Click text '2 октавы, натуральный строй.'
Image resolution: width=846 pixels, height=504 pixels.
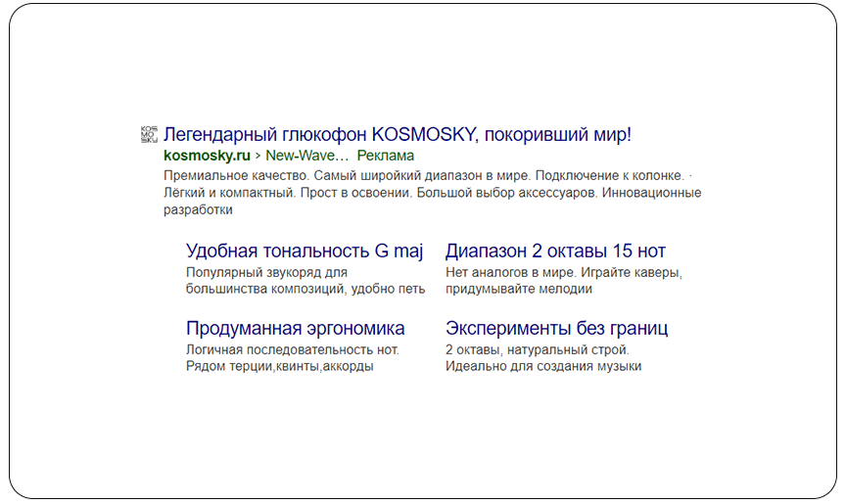pyautogui.click(x=538, y=349)
